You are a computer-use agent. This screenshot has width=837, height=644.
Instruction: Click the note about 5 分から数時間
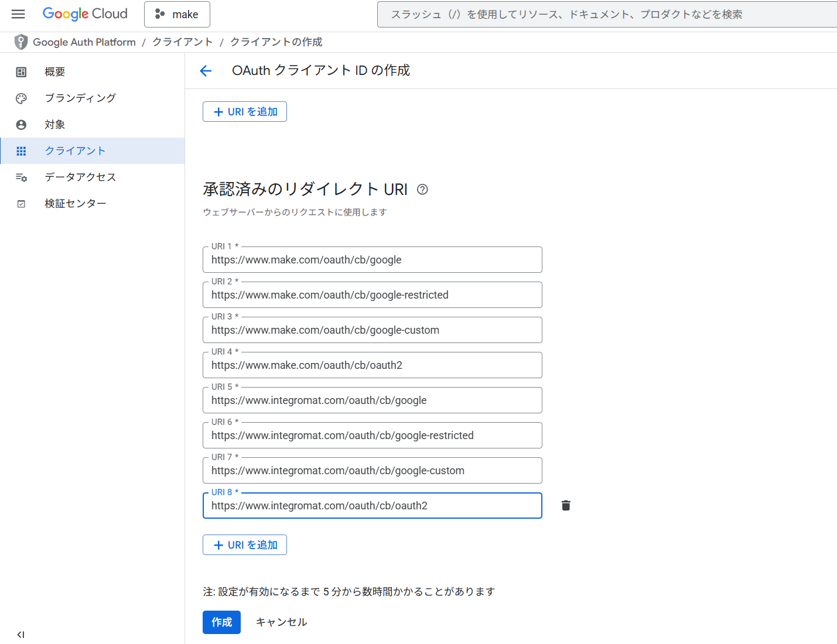click(x=349, y=592)
